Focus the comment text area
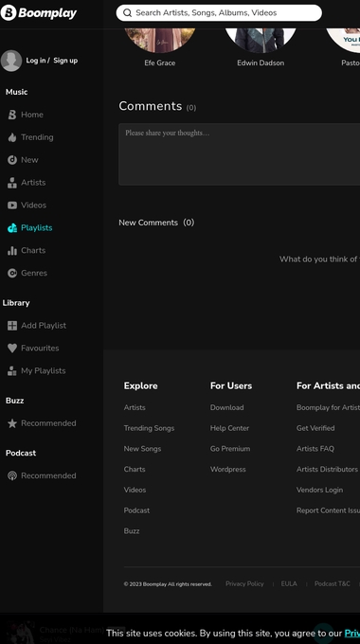The width and height of the screenshot is (360, 644). click(239, 154)
